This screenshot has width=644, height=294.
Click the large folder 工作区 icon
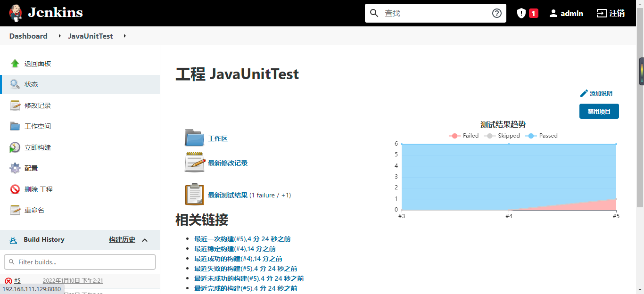pyautogui.click(x=194, y=138)
